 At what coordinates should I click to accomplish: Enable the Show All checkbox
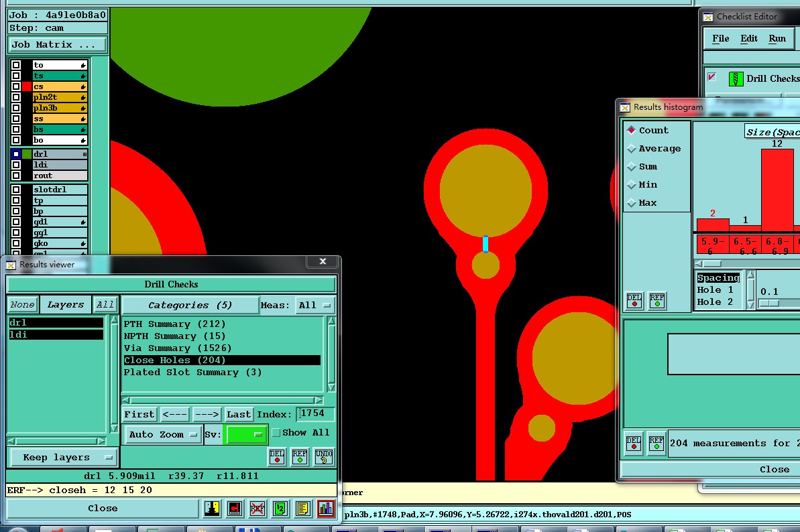pos(276,433)
